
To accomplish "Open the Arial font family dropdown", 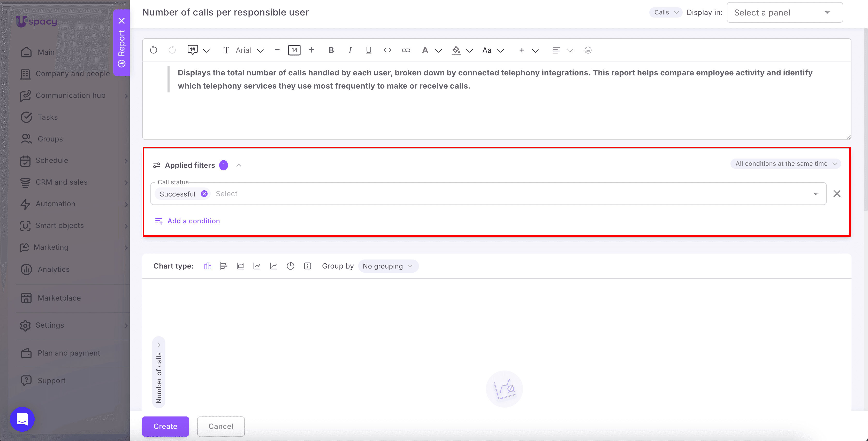I will tap(250, 50).
